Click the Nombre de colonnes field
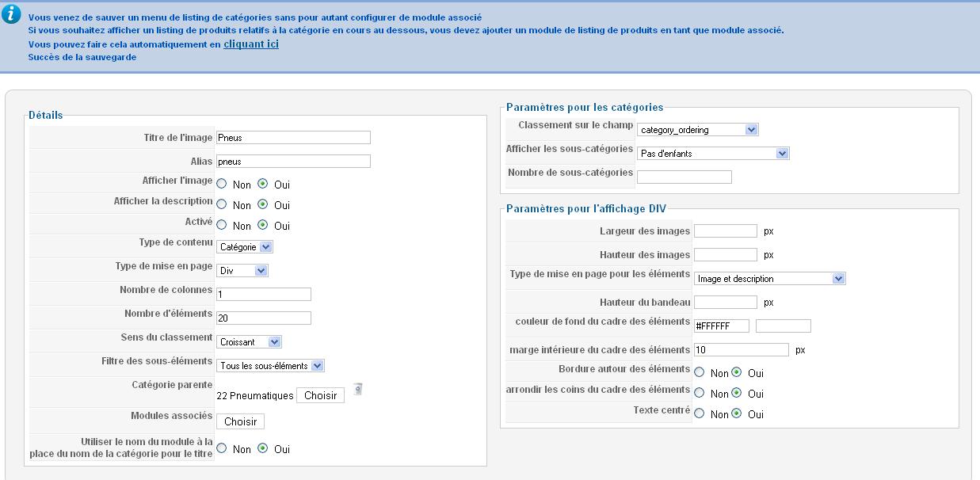The image size is (980, 480). 264,295
